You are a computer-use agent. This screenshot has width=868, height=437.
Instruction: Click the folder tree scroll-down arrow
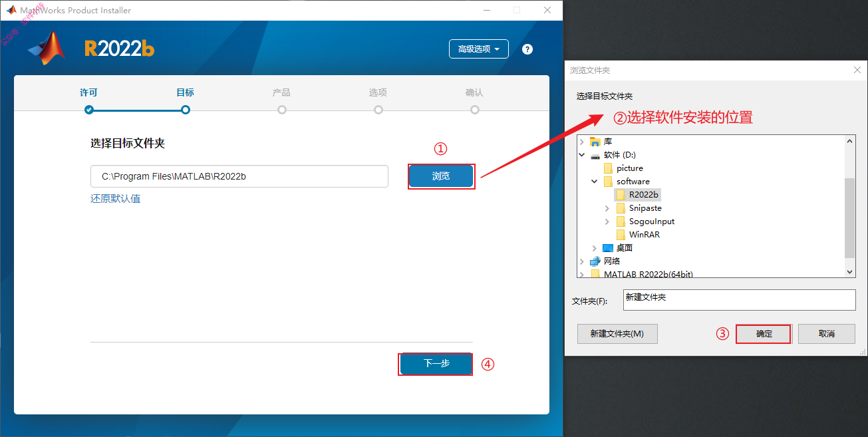click(x=850, y=272)
